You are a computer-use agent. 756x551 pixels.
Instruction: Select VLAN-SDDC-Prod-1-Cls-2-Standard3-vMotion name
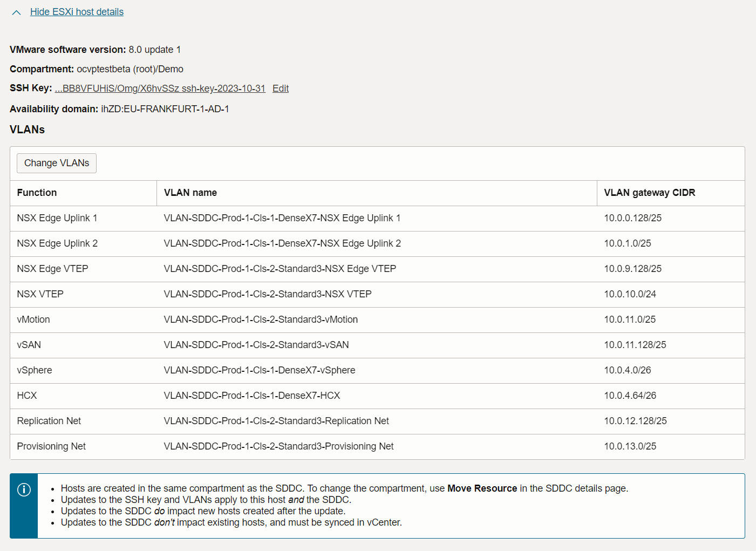(x=261, y=319)
